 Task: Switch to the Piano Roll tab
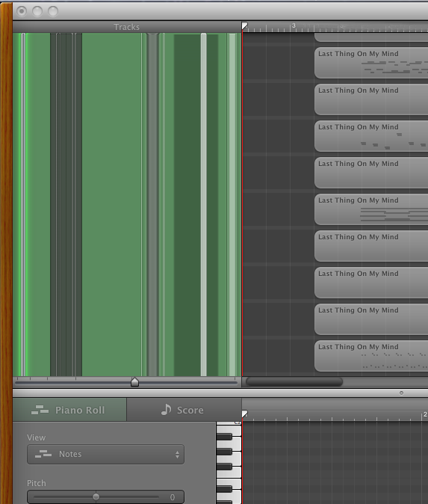point(69,410)
